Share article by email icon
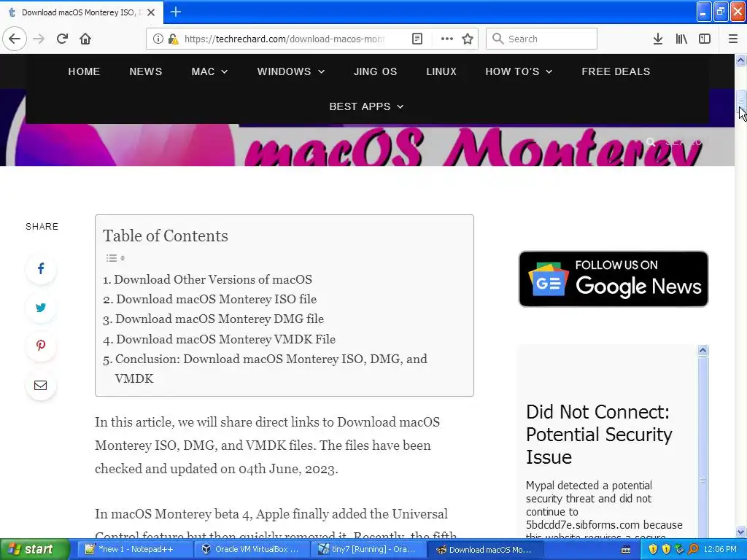The height and width of the screenshot is (560, 747). tap(41, 385)
